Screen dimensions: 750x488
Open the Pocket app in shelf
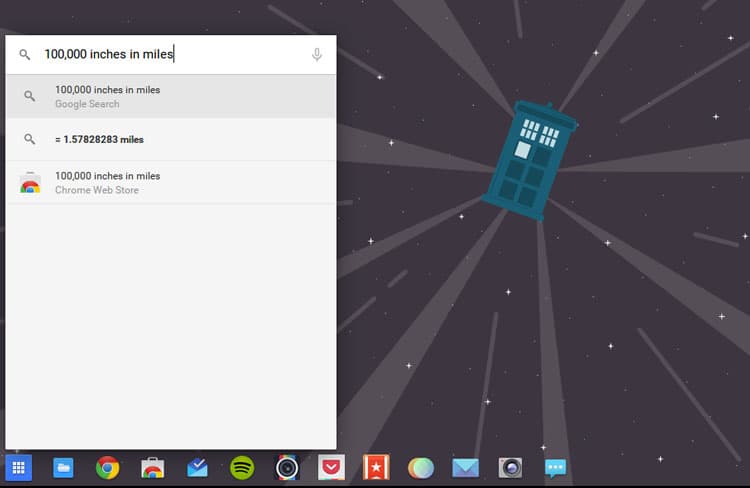[x=332, y=467]
